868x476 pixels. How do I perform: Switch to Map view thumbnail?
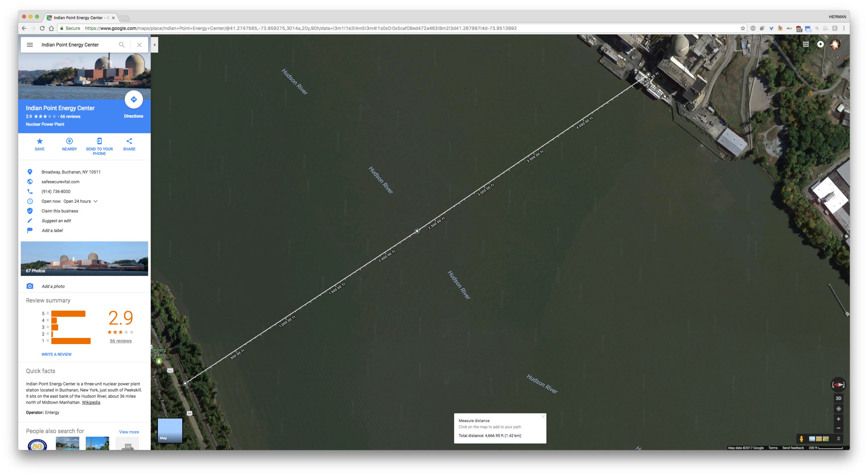coord(170,431)
